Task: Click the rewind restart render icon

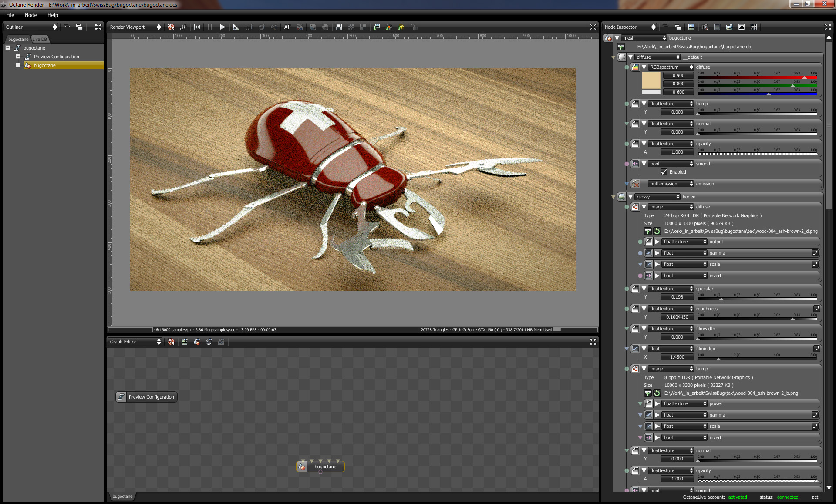Action: click(x=197, y=27)
